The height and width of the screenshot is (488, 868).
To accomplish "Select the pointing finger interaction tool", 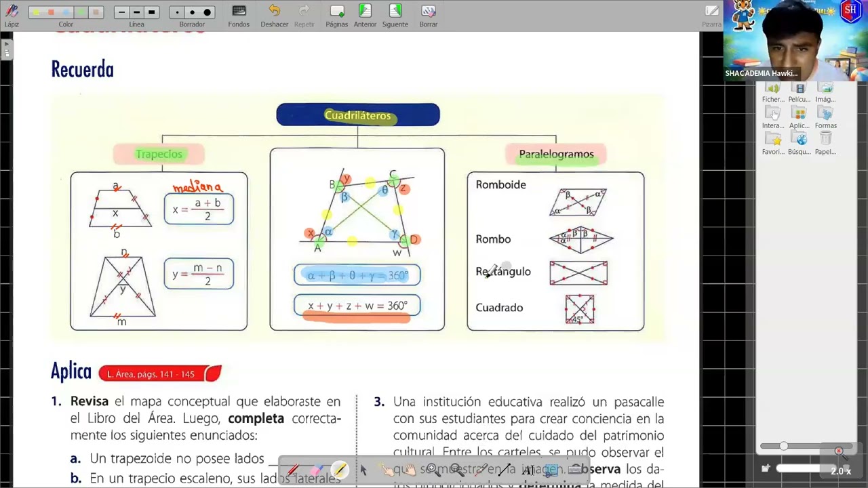I will click(x=387, y=470).
